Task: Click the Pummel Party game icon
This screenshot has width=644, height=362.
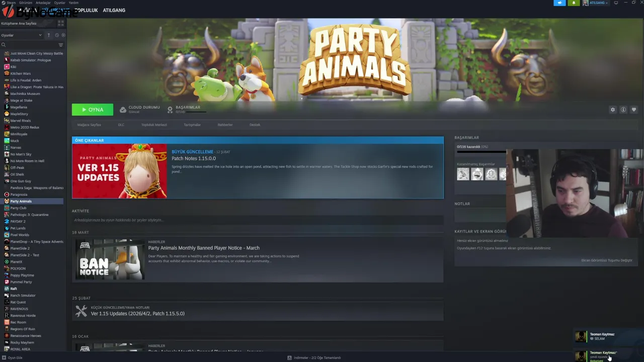Action: [x=7, y=282]
